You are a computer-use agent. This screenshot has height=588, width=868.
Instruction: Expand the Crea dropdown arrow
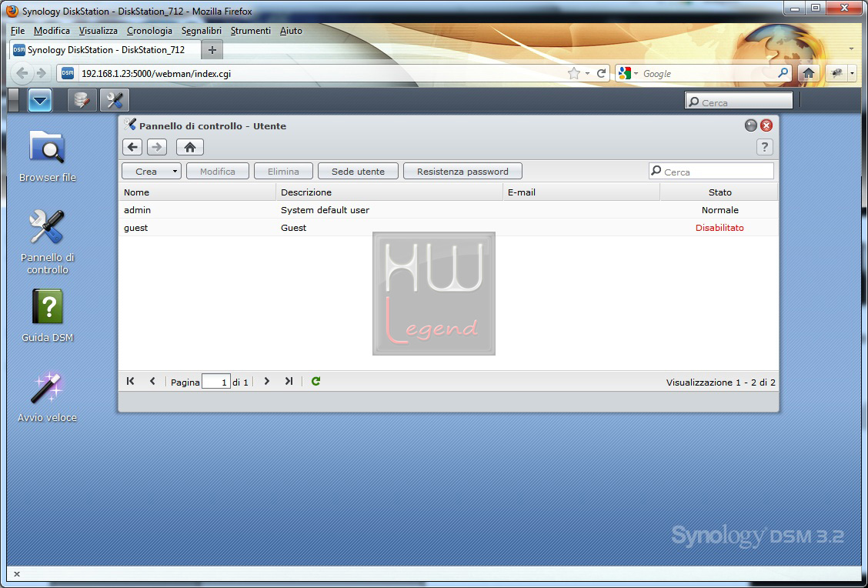click(175, 171)
